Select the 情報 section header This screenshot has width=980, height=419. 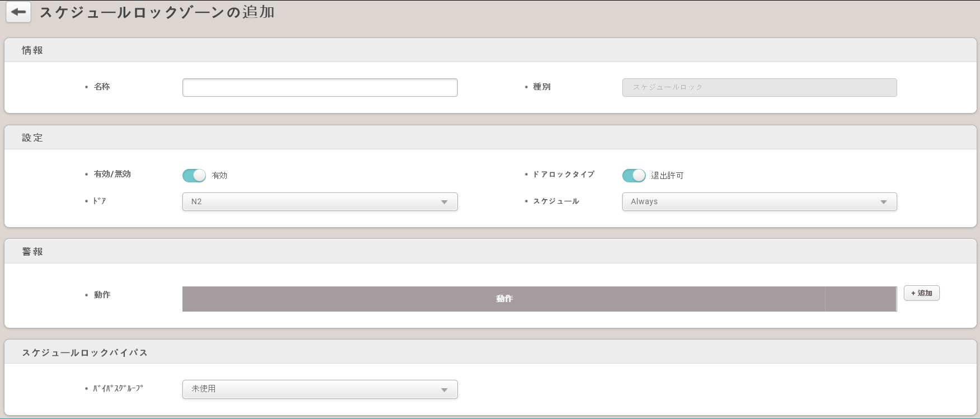pos(32,50)
